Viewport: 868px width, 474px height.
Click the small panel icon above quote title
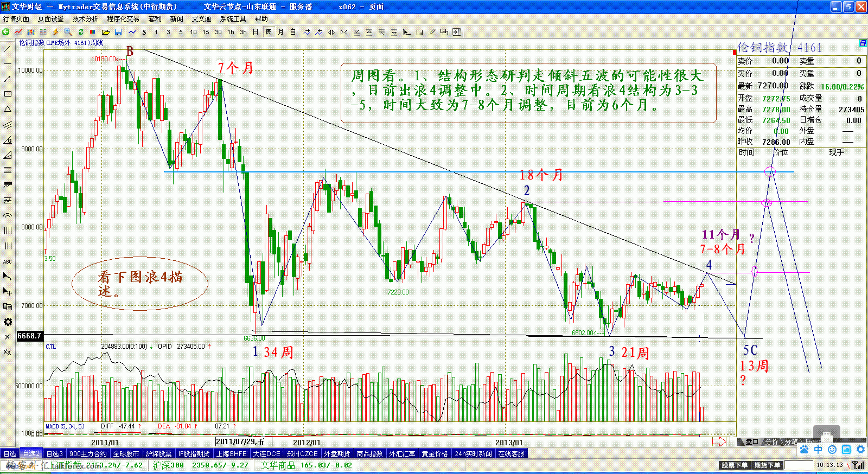pyautogui.click(x=863, y=43)
